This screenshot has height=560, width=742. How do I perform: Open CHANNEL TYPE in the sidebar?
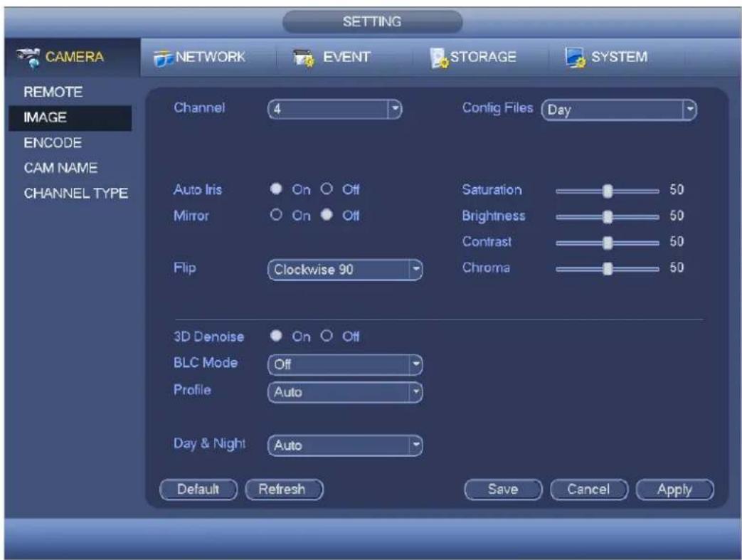tap(75, 194)
